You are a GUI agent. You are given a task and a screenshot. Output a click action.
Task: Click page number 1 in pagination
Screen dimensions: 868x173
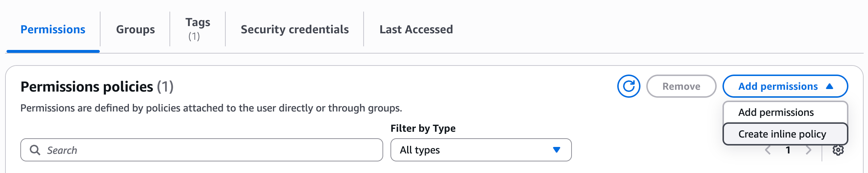point(788,150)
